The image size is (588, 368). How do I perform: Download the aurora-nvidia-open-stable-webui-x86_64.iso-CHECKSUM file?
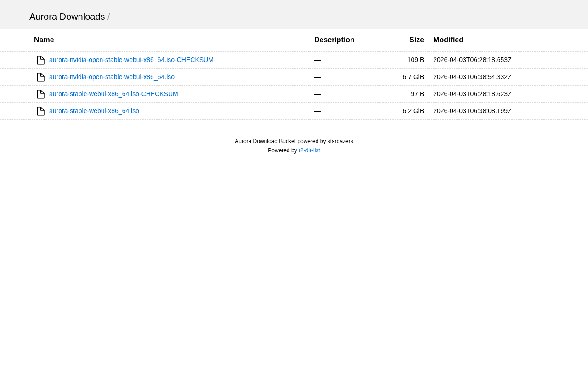click(131, 60)
